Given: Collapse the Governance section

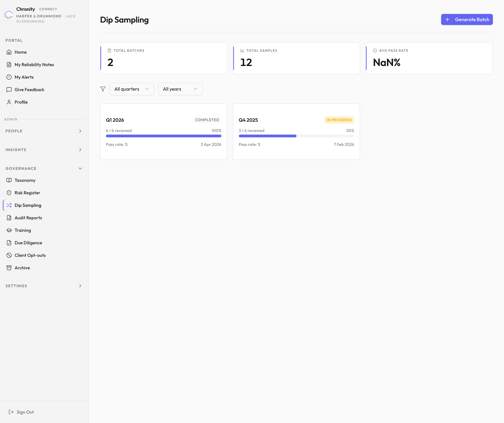Looking at the screenshot, I should pyautogui.click(x=44, y=168).
